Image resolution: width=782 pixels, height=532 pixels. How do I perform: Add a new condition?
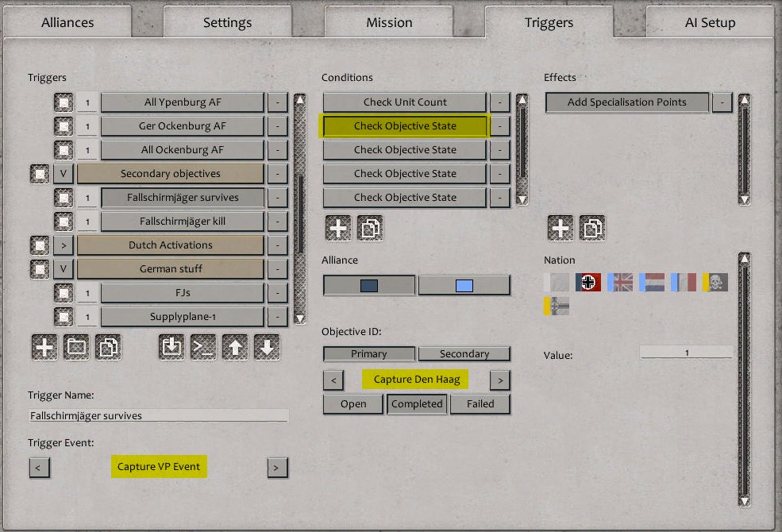pos(338,229)
